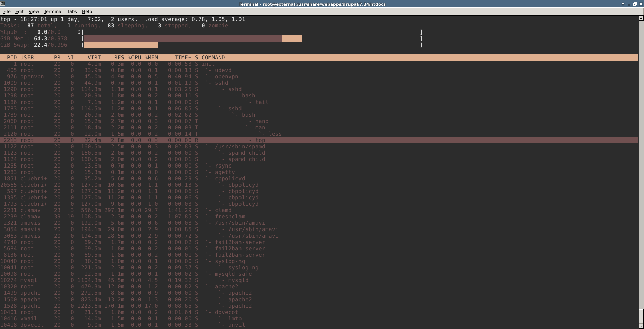The image size is (644, 329).
Task: Select the dovecot PID 10401 row
Action: (x=319, y=312)
